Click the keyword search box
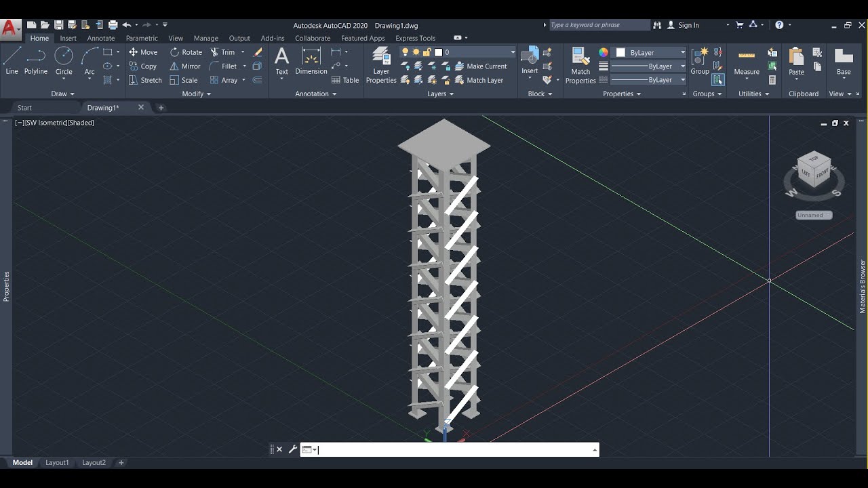The height and width of the screenshot is (488, 868). pos(599,25)
